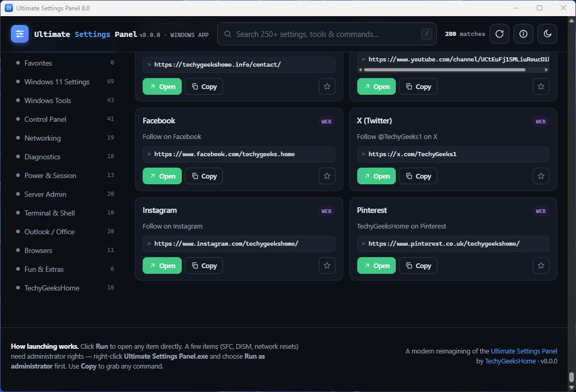Select the Browsers category
The image size is (576, 392).
pyautogui.click(x=65, y=250)
